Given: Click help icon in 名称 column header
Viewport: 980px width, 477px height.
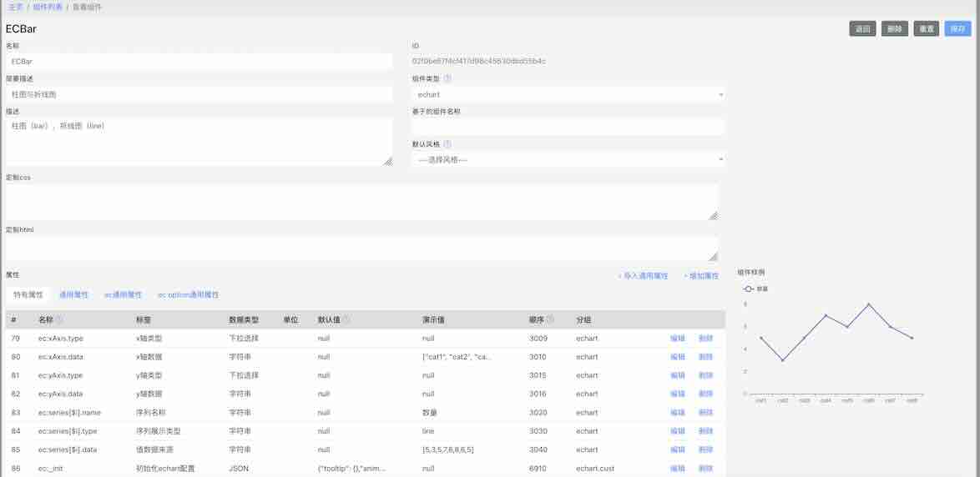Looking at the screenshot, I should (59, 319).
